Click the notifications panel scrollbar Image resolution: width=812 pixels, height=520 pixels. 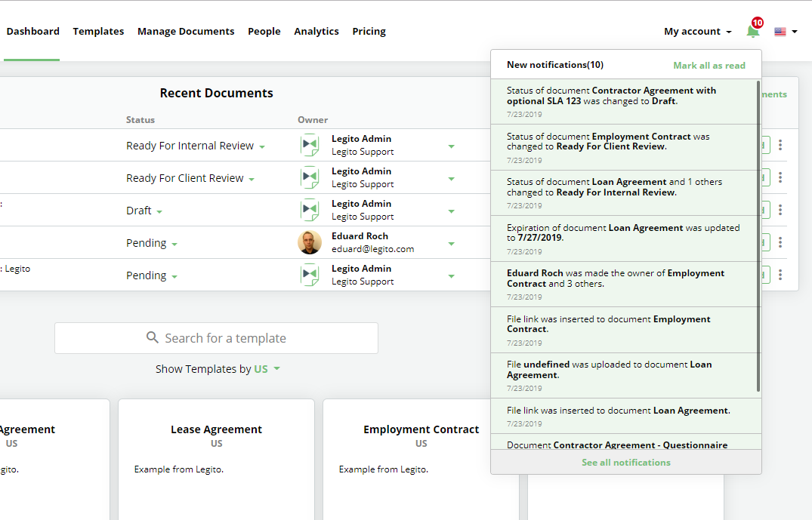tap(758, 236)
